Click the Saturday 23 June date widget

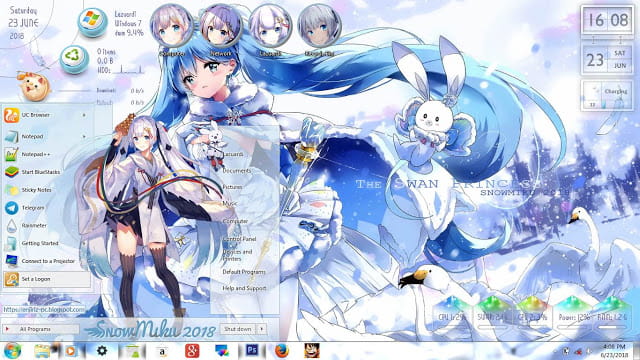23,22
